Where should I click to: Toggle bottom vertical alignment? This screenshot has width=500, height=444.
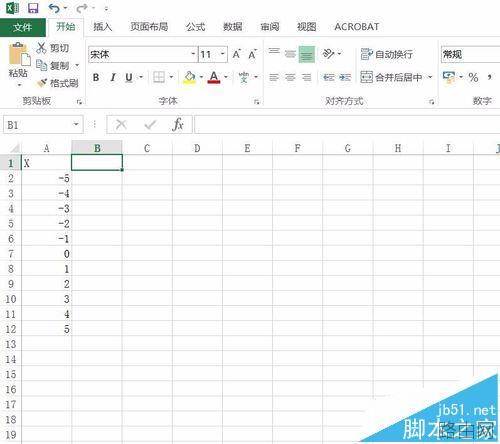(x=307, y=54)
